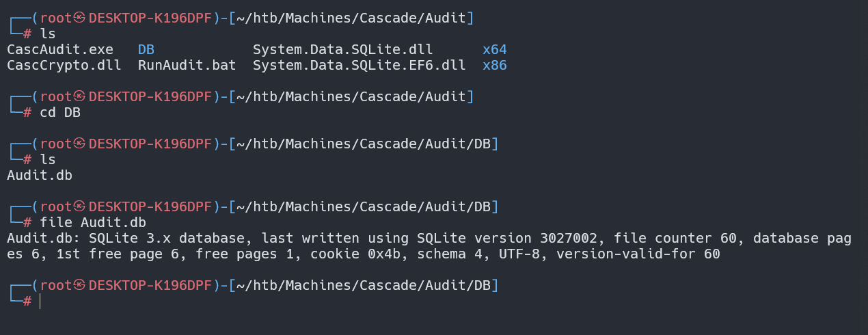Click the x64 directory name
This screenshot has width=868, height=335.
(x=494, y=49)
